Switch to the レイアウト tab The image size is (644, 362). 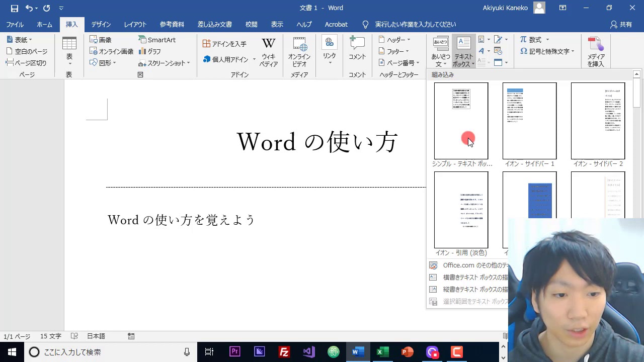(135, 25)
